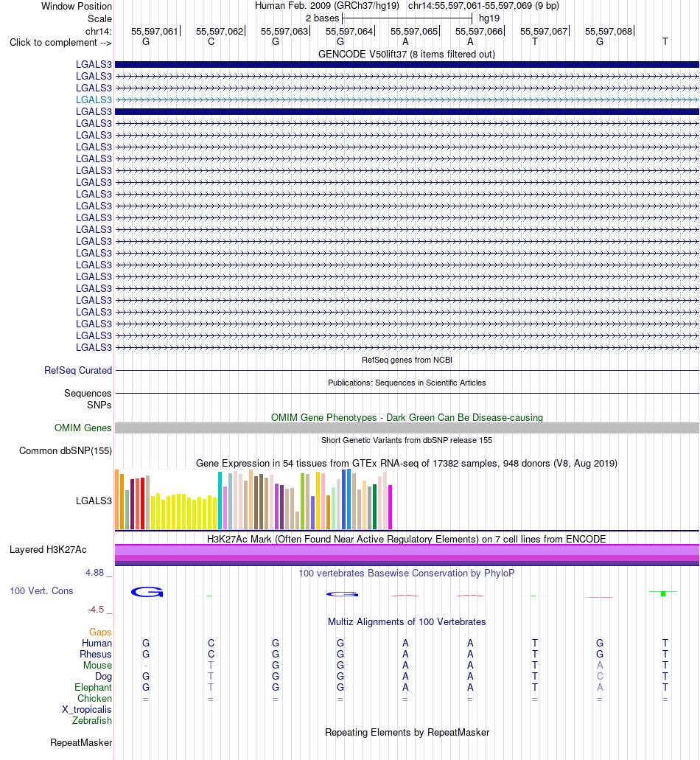Open 'OMIM Gene Phenotypes - Dark Green Can Be Disease-causing'
Screen dimensions: 700x760
click(407, 417)
